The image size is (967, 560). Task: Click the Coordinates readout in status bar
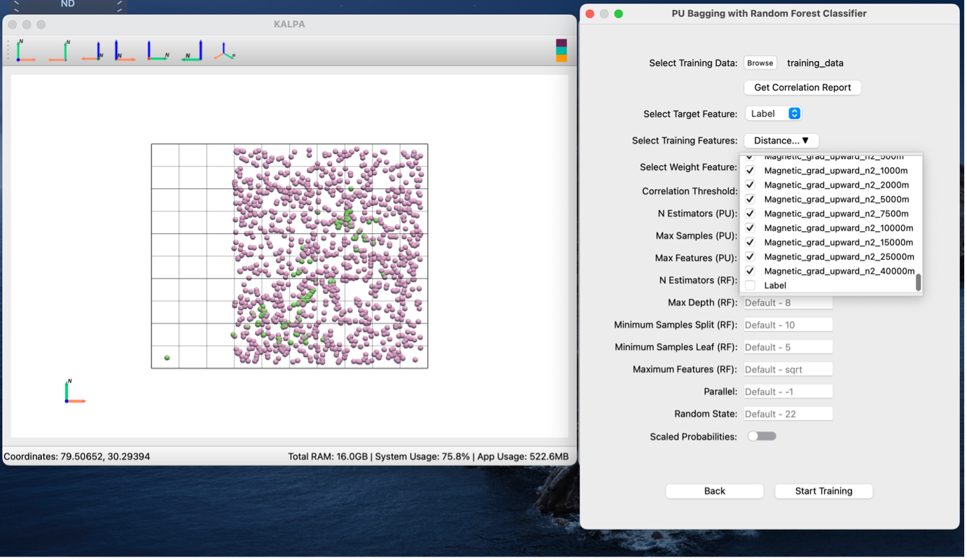click(77, 456)
